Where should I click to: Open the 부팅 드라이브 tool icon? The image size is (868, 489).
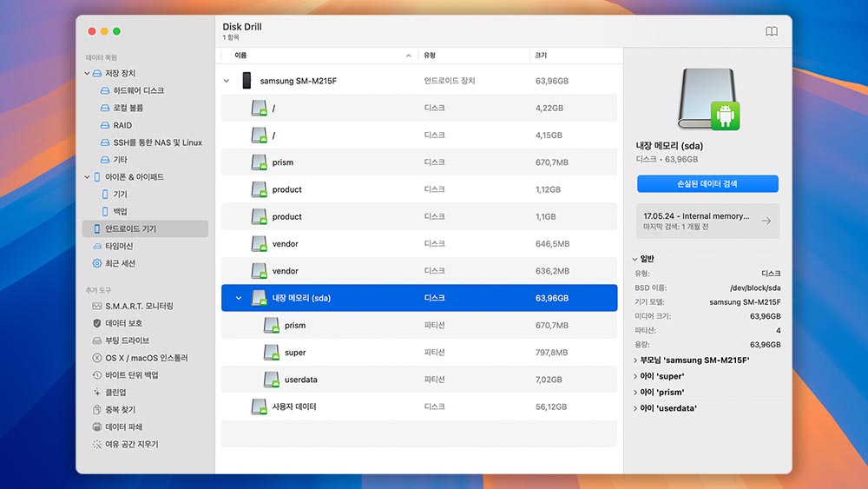pyautogui.click(x=97, y=340)
